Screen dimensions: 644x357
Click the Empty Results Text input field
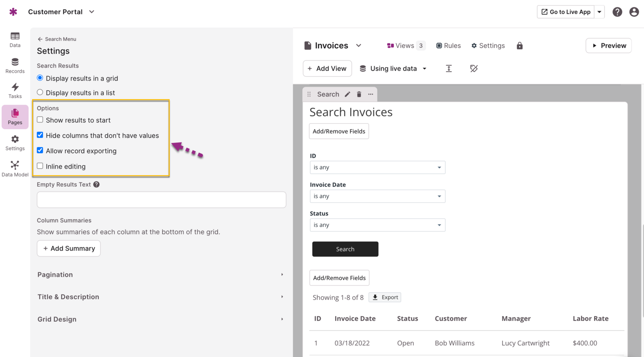(x=161, y=200)
